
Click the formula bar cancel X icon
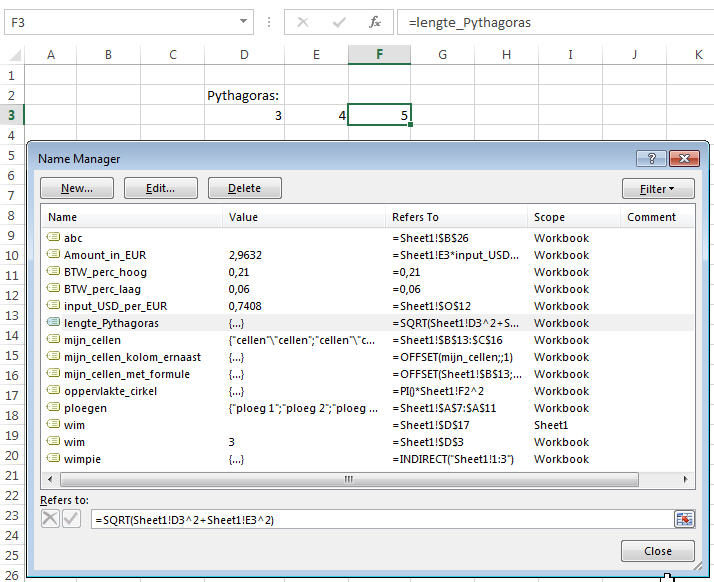[x=303, y=22]
